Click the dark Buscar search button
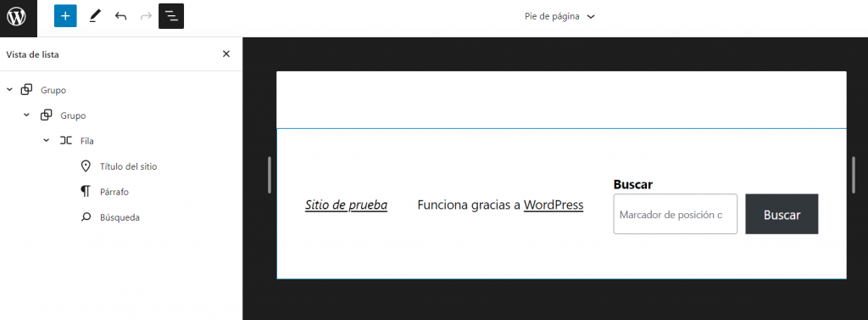Image resolution: width=868 pixels, height=320 pixels. pos(782,214)
